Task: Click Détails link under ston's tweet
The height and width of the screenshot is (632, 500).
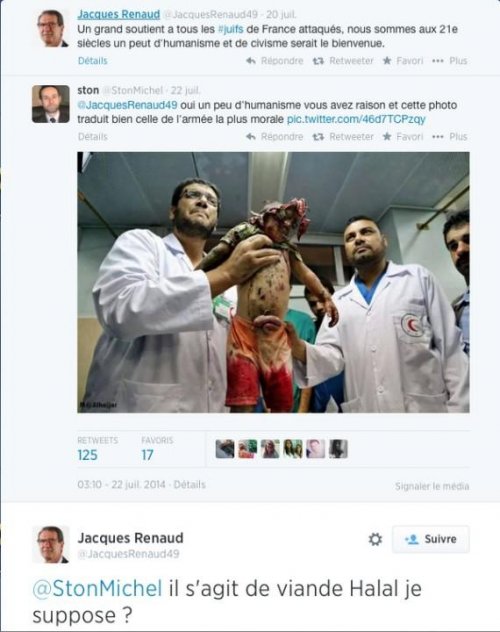Action: pyautogui.click(x=93, y=137)
